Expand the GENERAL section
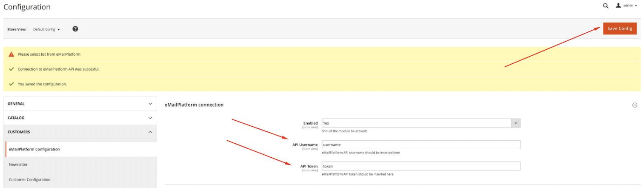Screen dimensions: 644x190 point(80,104)
